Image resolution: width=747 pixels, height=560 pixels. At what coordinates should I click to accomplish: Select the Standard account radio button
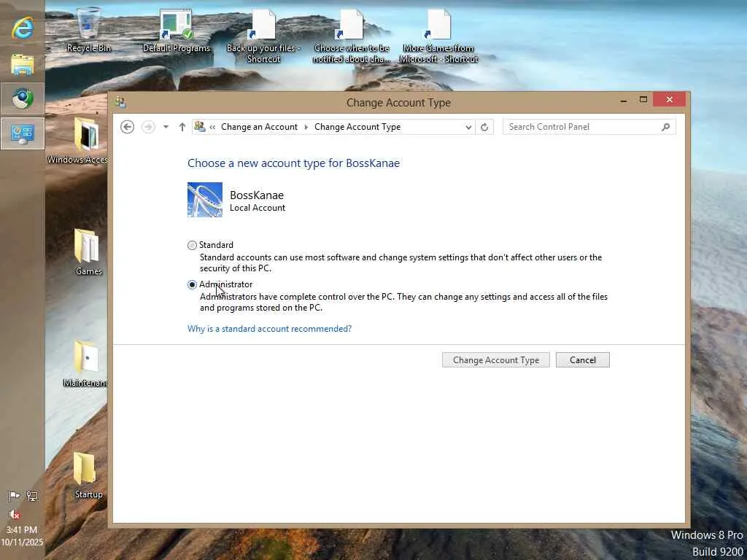(x=192, y=245)
